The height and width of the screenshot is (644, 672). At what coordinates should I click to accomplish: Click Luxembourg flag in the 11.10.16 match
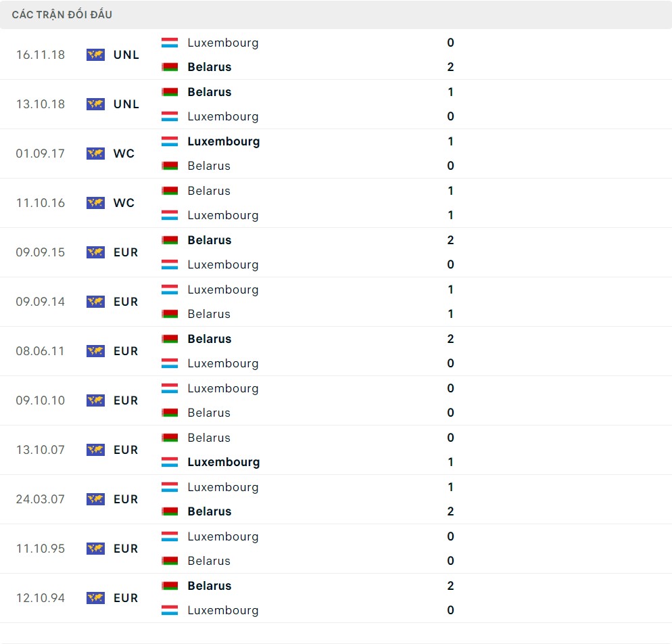(x=170, y=215)
